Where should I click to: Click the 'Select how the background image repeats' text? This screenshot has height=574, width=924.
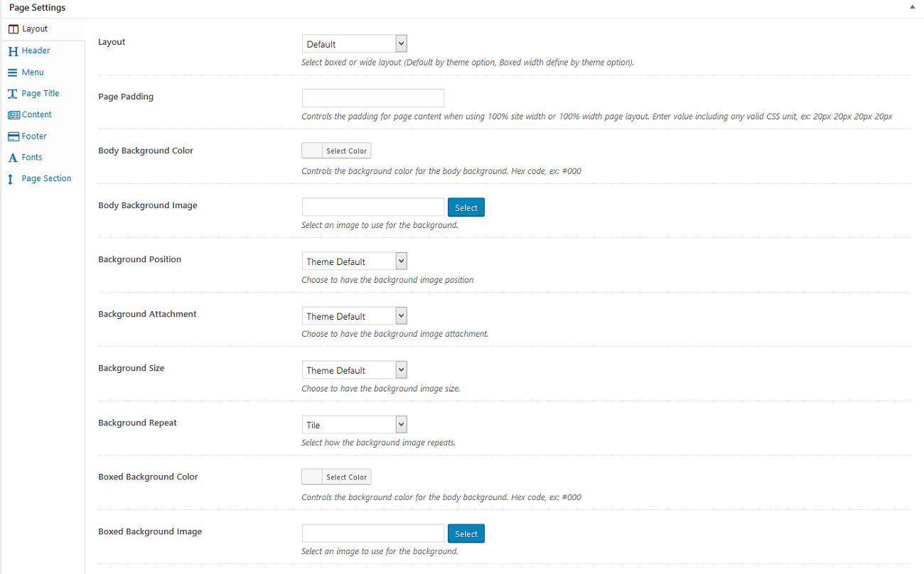pyautogui.click(x=378, y=443)
